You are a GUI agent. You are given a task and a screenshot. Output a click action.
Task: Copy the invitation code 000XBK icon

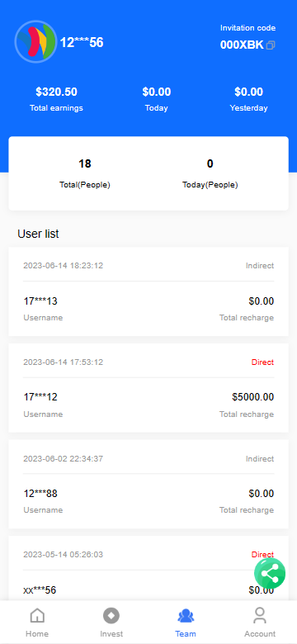pos(271,45)
